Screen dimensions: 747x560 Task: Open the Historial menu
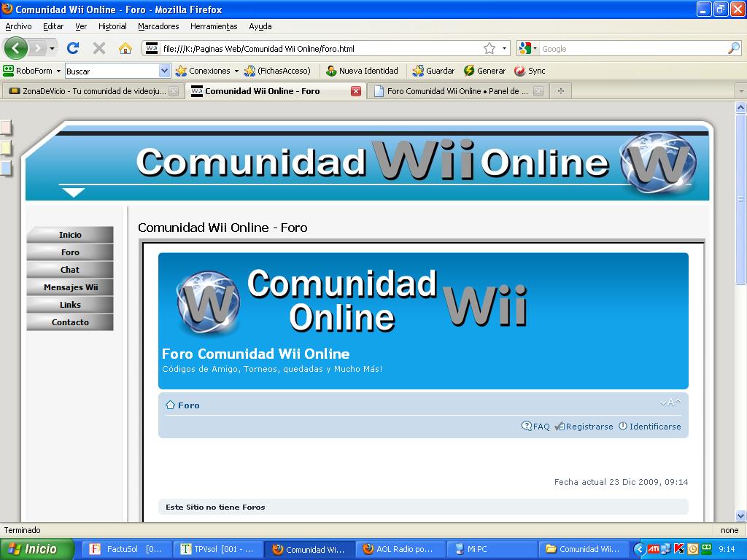(112, 26)
